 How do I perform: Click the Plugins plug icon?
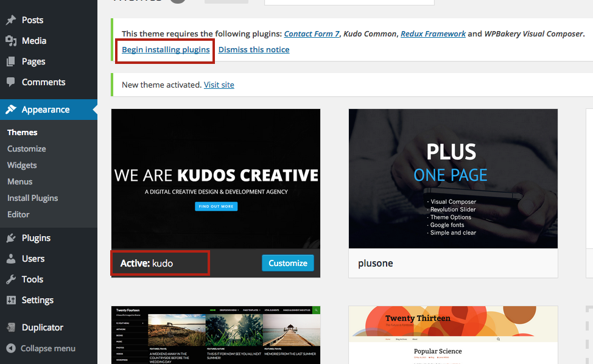point(11,238)
